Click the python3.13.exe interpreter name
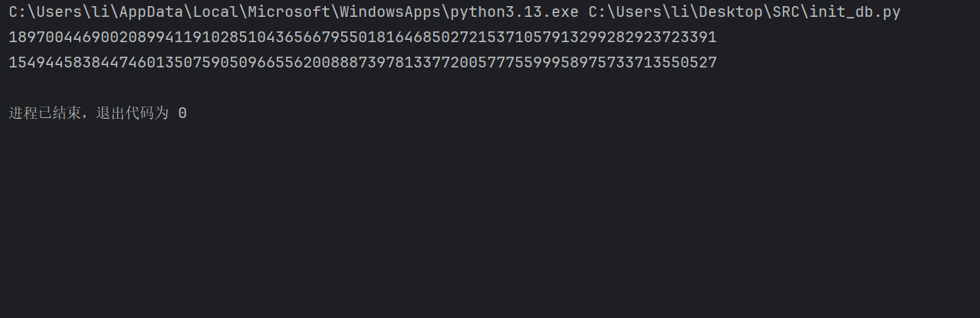The width and height of the screenshot is (980, 318). pos(515,12)
